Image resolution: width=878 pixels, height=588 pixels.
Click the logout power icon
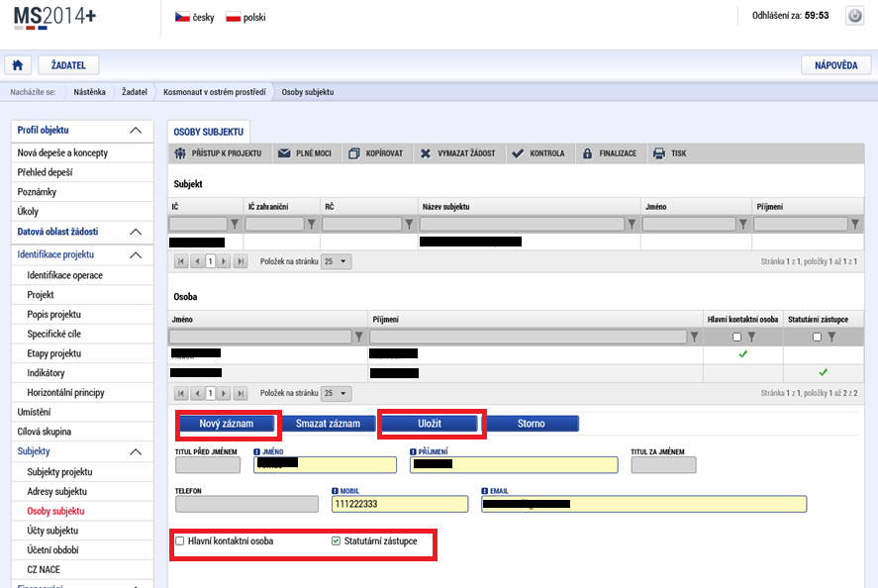pos(854,16)
